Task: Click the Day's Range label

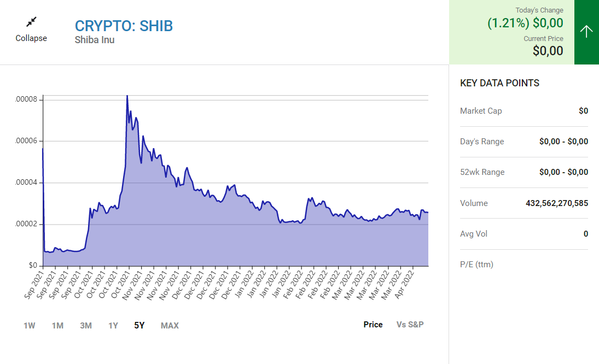Action: (482, 142)
